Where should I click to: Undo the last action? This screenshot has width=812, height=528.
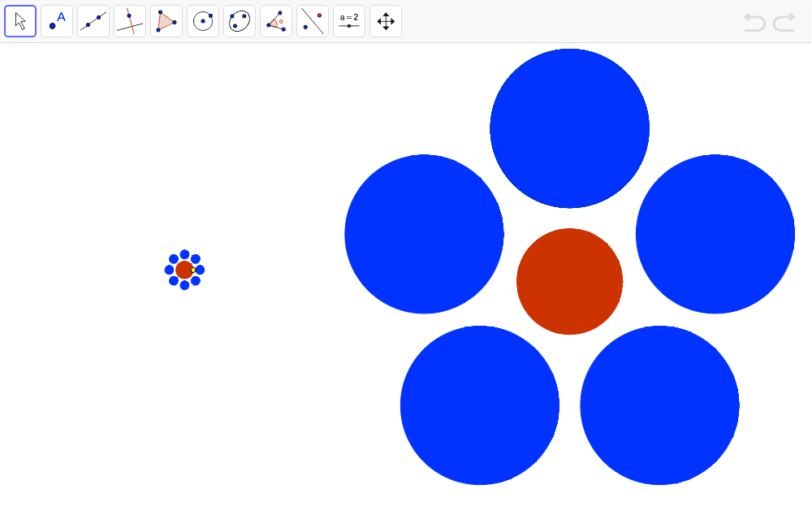click(754, 22)
